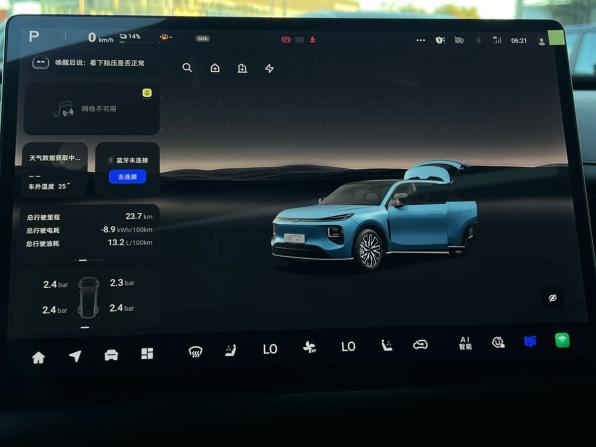Tap the 06:21 clock

[x=519, y=40]
